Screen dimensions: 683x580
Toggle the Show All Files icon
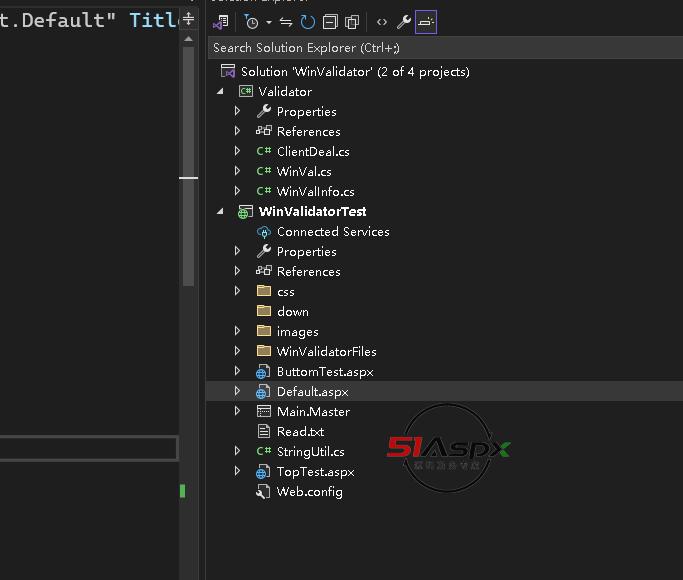(352, 22)
